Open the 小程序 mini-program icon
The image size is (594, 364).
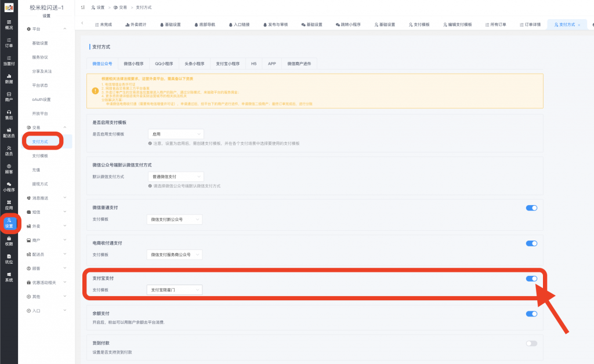pyautogui.click(x=9, y=186)
